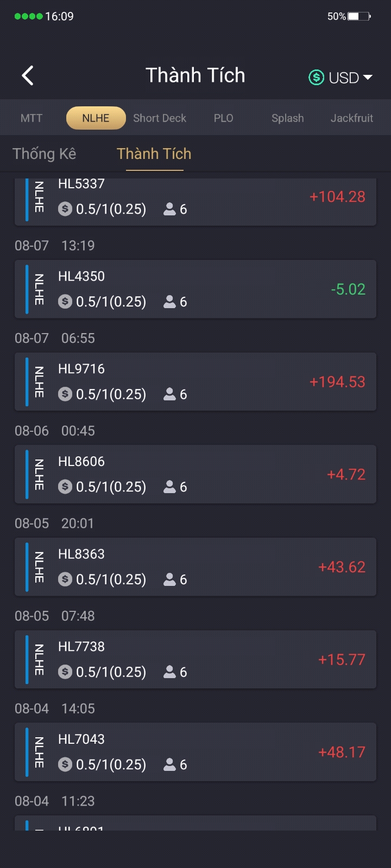Switch to the MTT game tab
Image resolution: width=391 pixels, height=868 pixels.
pos(31,118)
